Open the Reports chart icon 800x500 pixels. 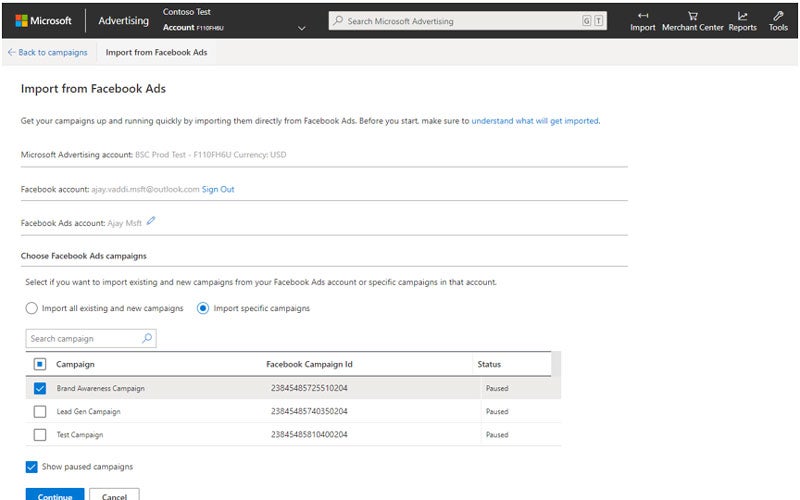[742, 16]
